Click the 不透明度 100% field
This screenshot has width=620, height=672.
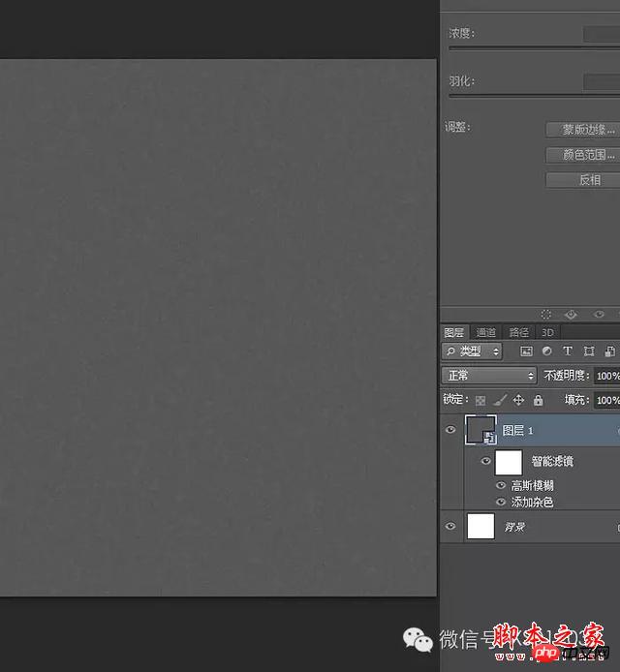pos(607,376)
